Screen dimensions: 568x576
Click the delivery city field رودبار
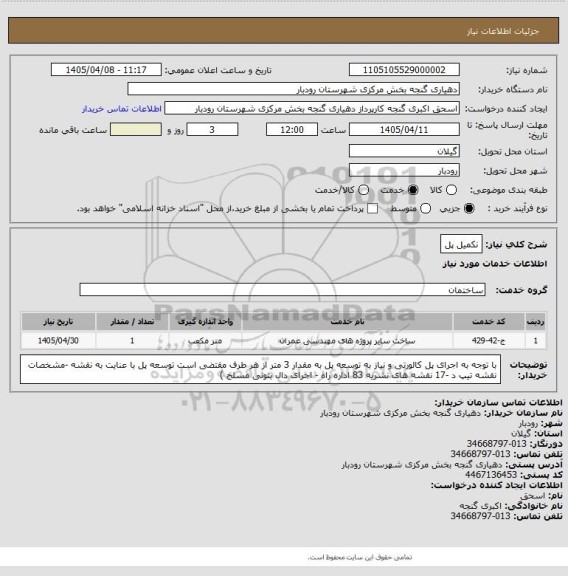(404, 170)
